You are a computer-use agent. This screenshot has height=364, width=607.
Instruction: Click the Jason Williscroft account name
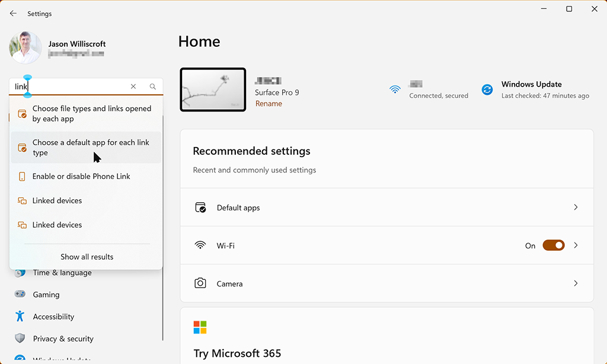click(x=77, y=44)
